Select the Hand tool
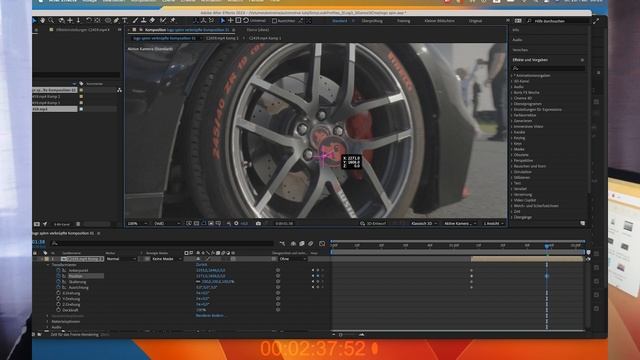Image resolution: width=640 pixels, height=360 pixels. 42,20
